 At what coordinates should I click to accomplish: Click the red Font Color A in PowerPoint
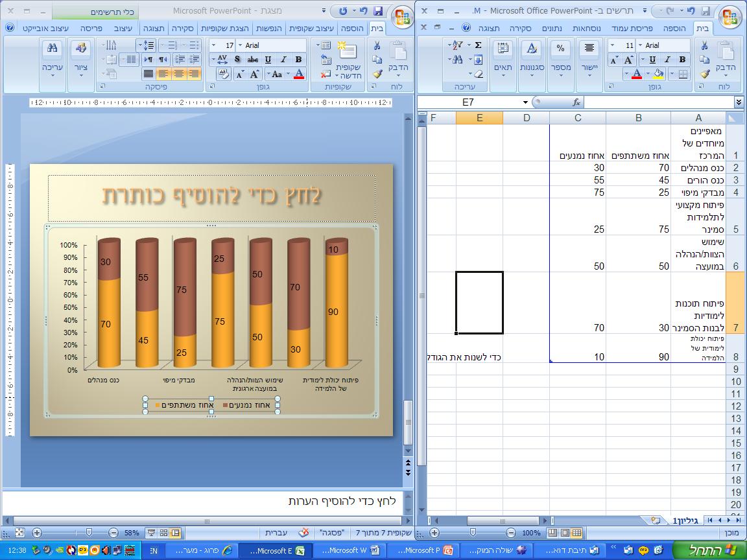pyautogui.click(x=299, y=74)
